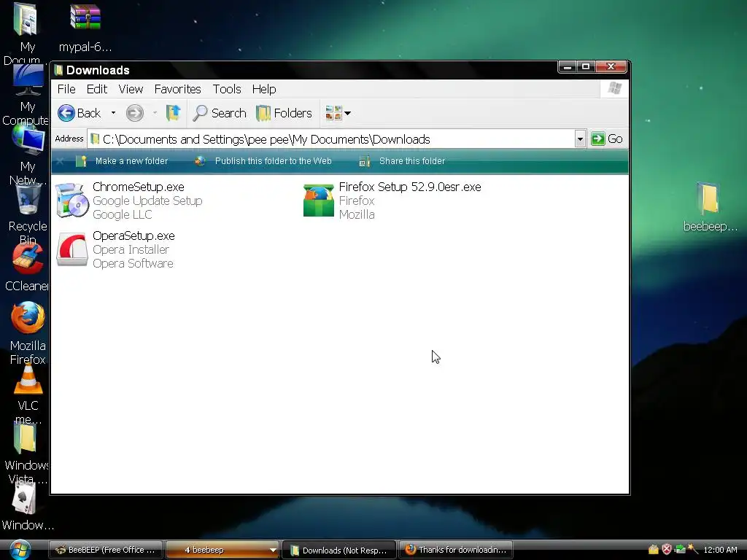
Task: Switch to BeeBEEP taskbar button
Action: coord(106,550)
